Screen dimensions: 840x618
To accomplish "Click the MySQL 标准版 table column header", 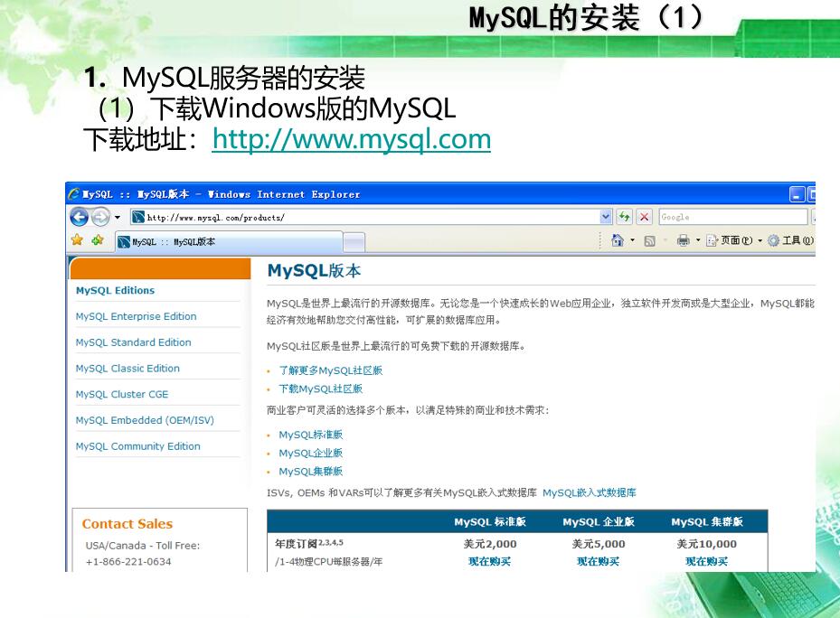I will [490, 521].
